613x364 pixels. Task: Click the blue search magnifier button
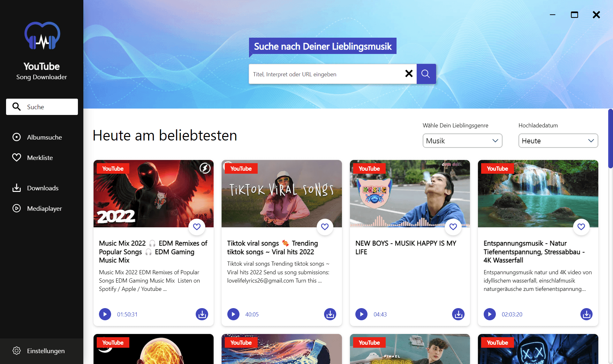tap(426, 74)
